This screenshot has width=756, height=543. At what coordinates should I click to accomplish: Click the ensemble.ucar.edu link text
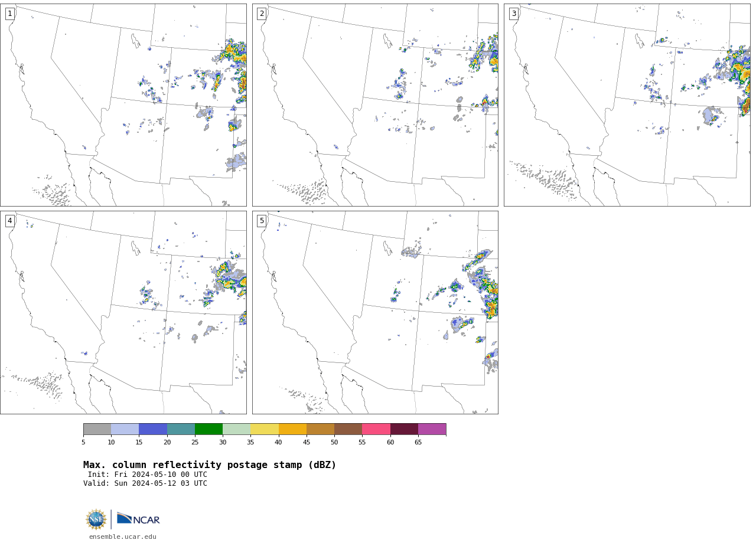tap(123, 537)
